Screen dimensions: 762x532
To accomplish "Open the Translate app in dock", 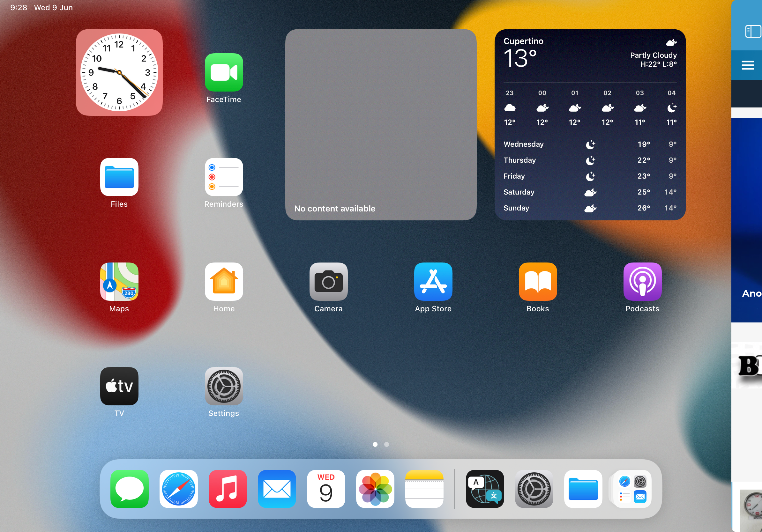I will (485, 489).
